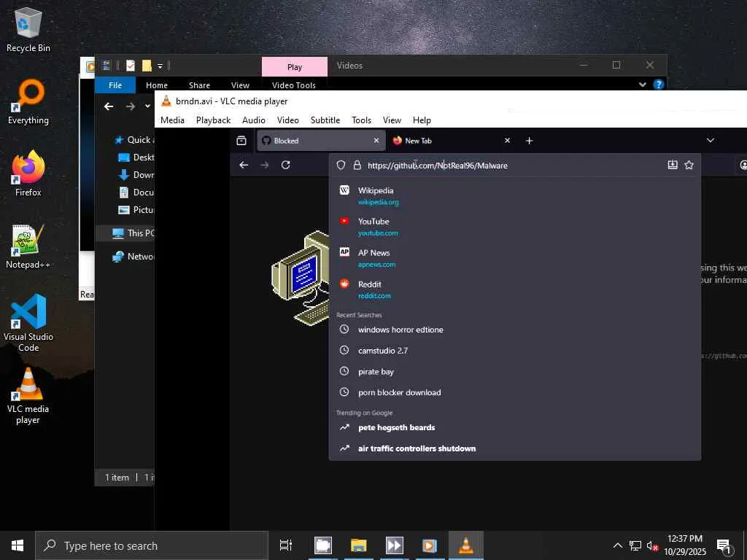Open the Everything search desktop icon
Screen dimensions: 747x560
28,102
